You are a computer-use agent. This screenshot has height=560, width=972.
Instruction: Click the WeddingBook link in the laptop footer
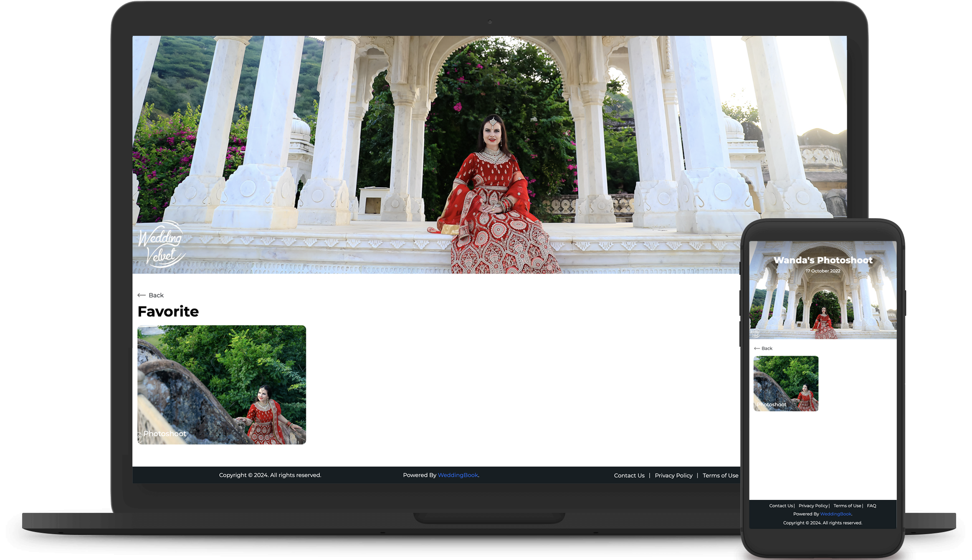pyautogui.click(x=458, y=475)
